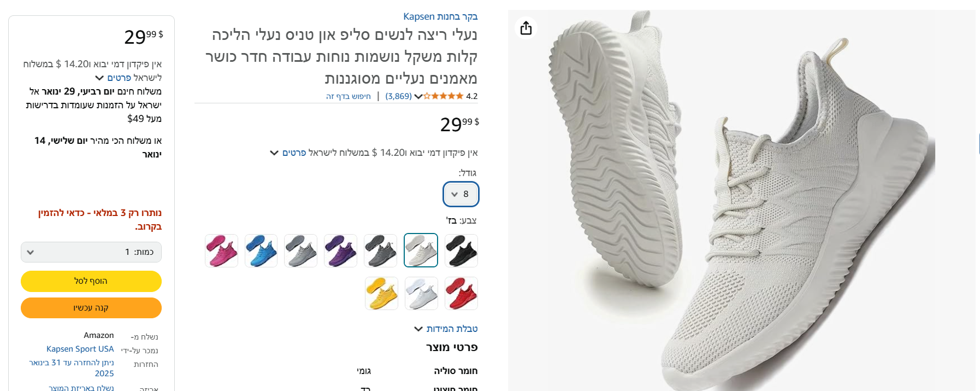Viewport: 980px width, 391px height.
Task: Add the shoes to cart
Action: (x=91, y=281)
